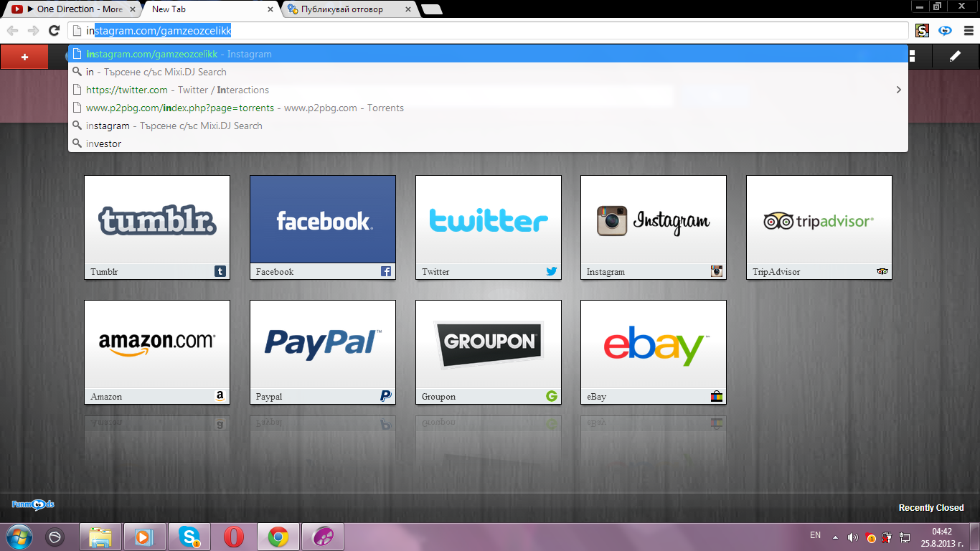
Task: Switch to the One Direction YouTube tab
Action: [71, 9]
